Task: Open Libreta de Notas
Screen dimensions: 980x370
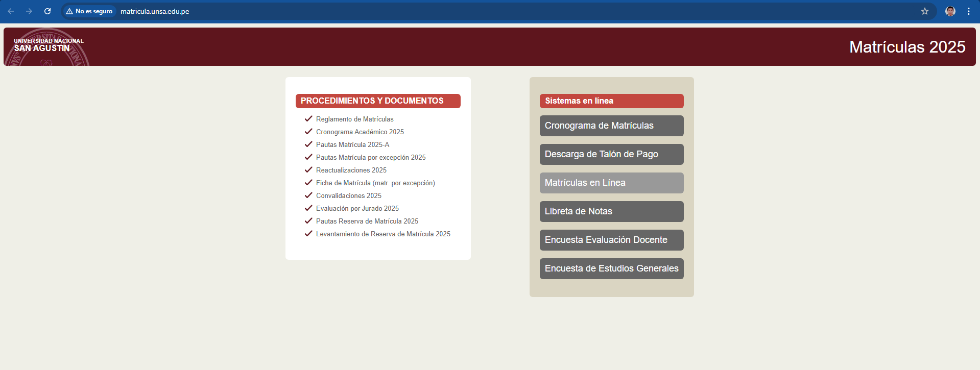Action: pyautogui.click(x=611, y=211)
